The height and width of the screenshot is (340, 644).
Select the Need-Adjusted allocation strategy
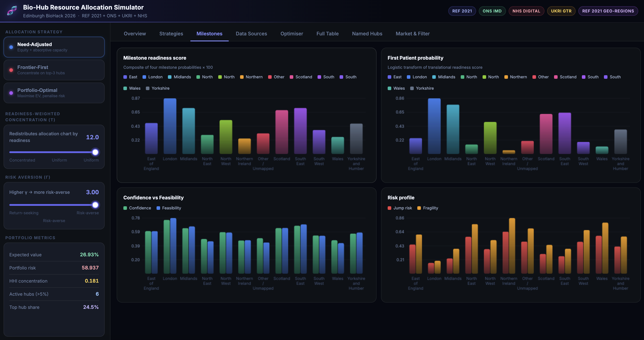point(54,47)
